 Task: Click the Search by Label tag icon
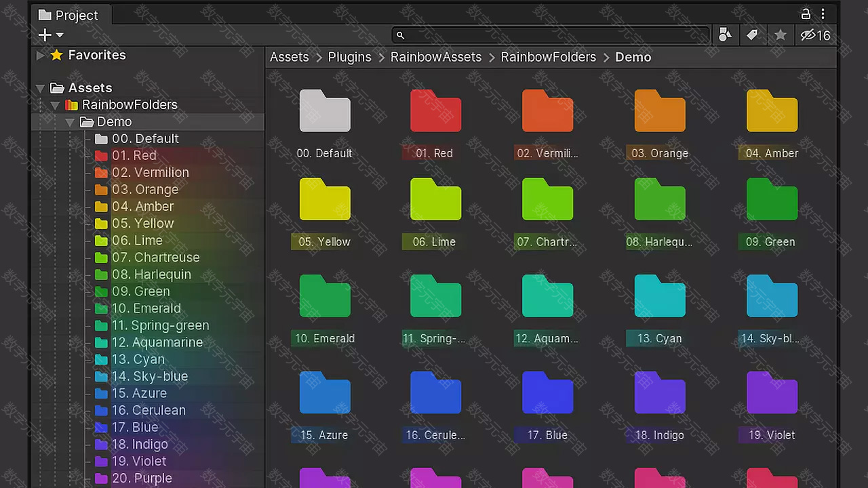[752, 35]
